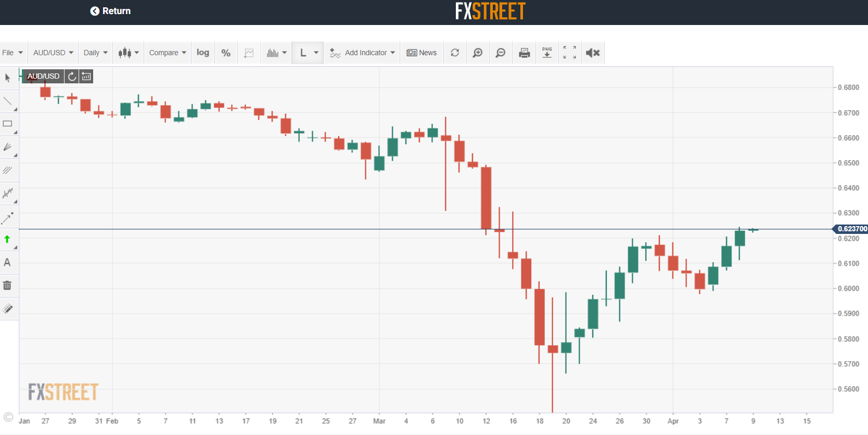Select the arrow cursor tool
This screenshot has width=868, height=435.
7,78
